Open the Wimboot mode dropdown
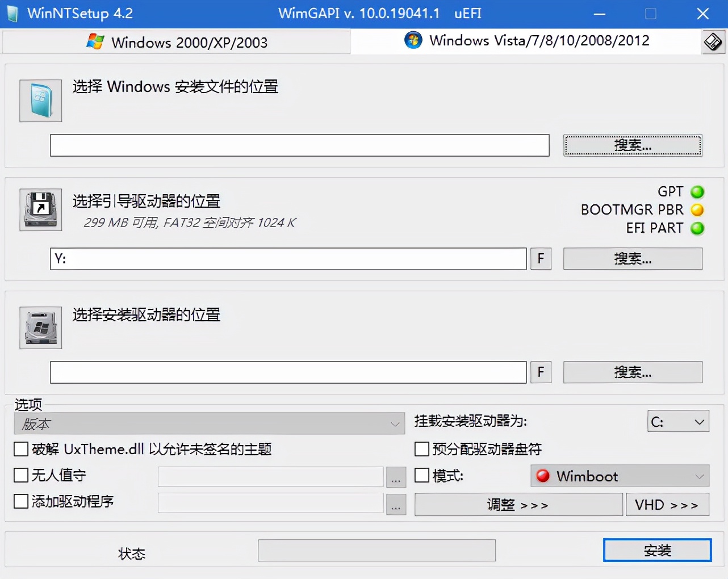This screenshot has width=728, height=579. pyautogui.click(x=620, y=476)
